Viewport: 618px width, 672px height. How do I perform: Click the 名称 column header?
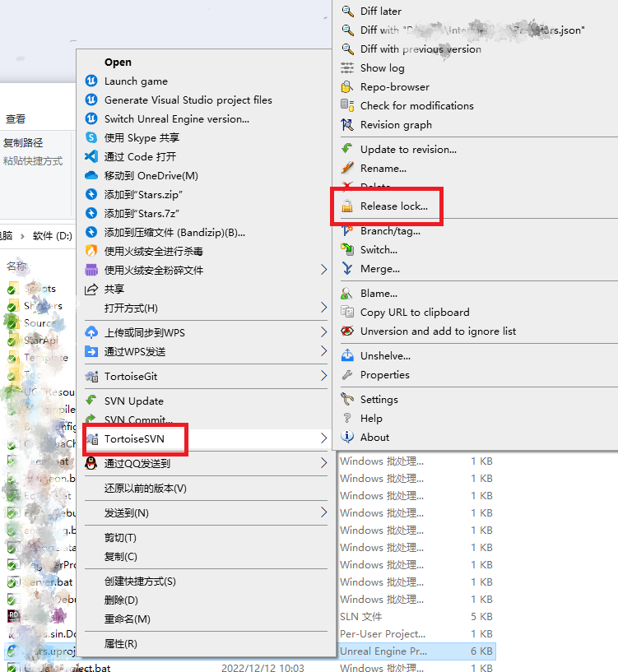[x=16, y=266]
